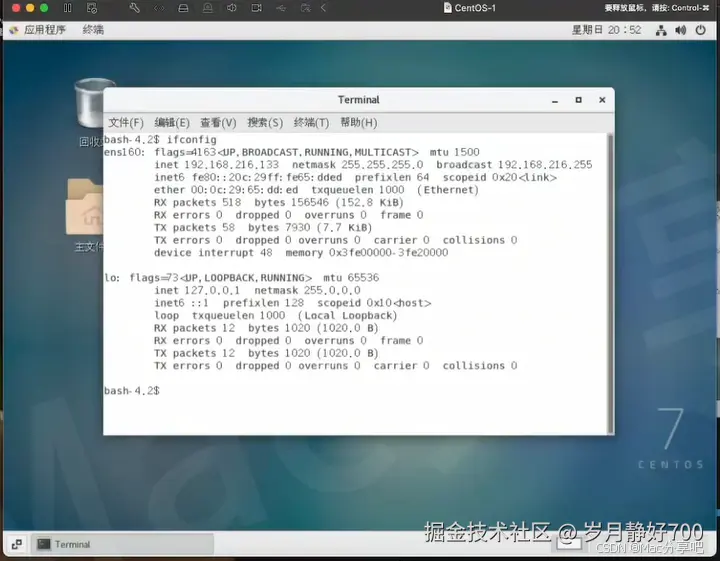Collapse device icons with the left chevron

coord(323,8)
